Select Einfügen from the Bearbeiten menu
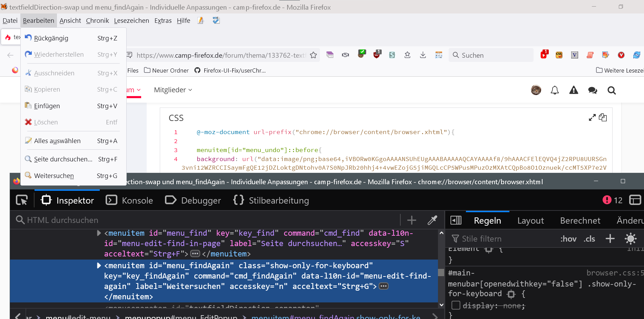The image size is (644, 319). pyautogui.click(x=47, y=106)
